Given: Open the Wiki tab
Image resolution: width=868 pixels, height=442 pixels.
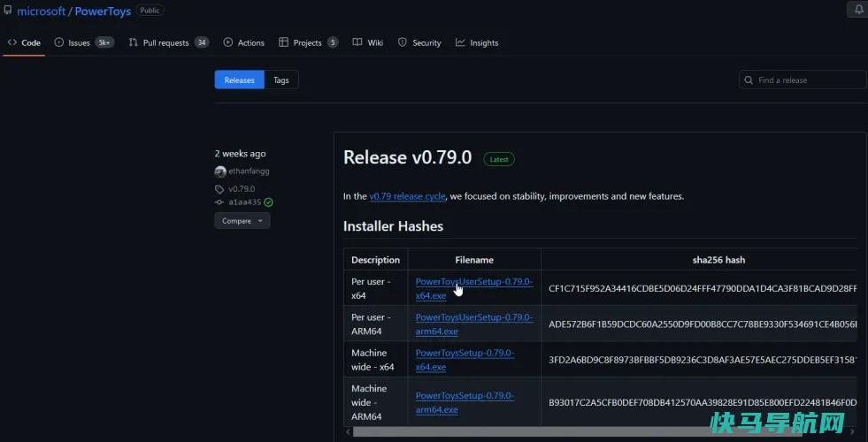Looking at the screenshot, I should pos(367,42).
